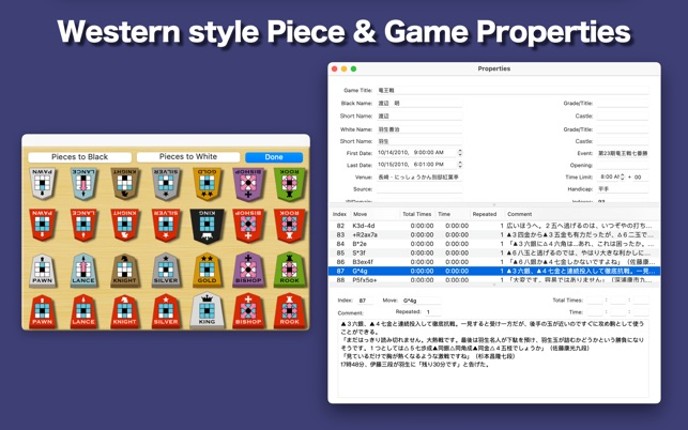
Task: Select the upright gray Pawn piece
Action: (x=43, y=270)
